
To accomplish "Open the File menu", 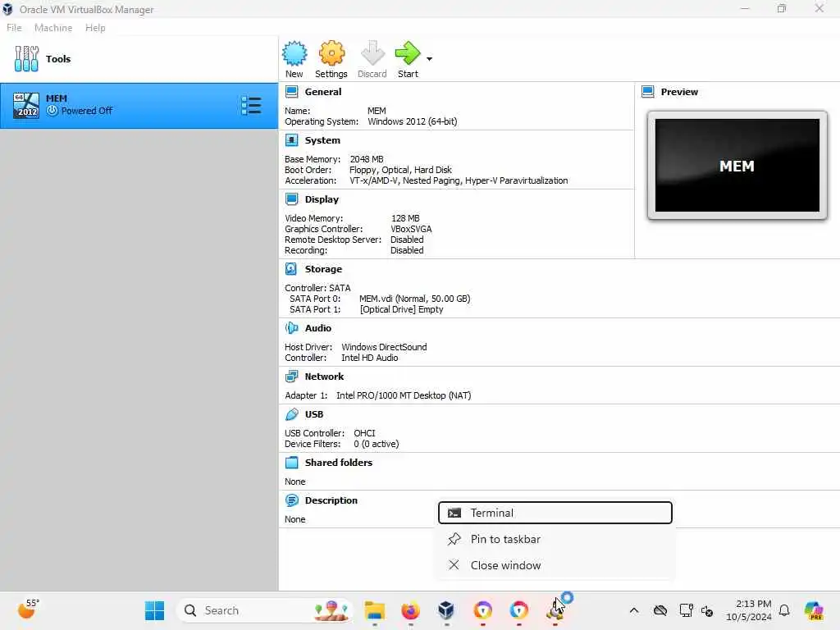I will pyautogui.click(x=14, y=28).
